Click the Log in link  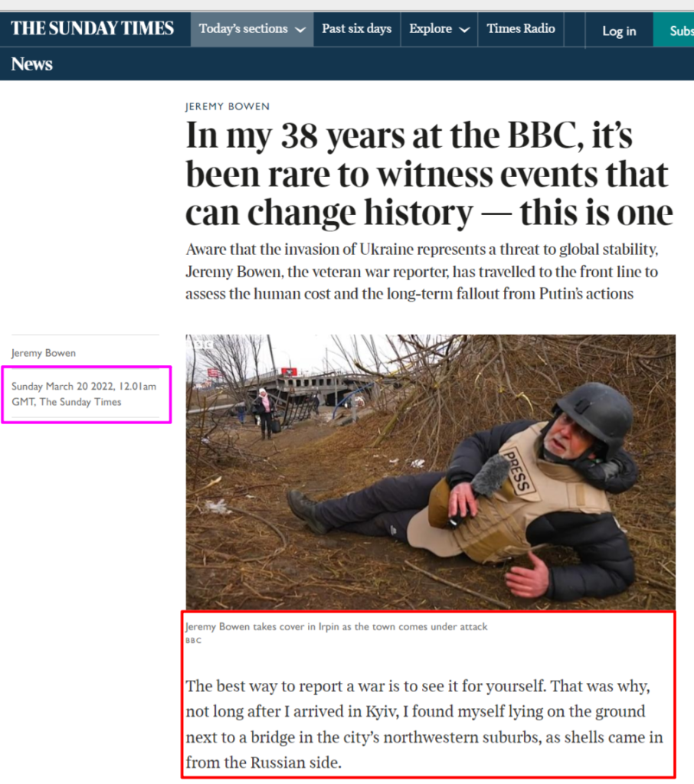[x=619, y=31]
